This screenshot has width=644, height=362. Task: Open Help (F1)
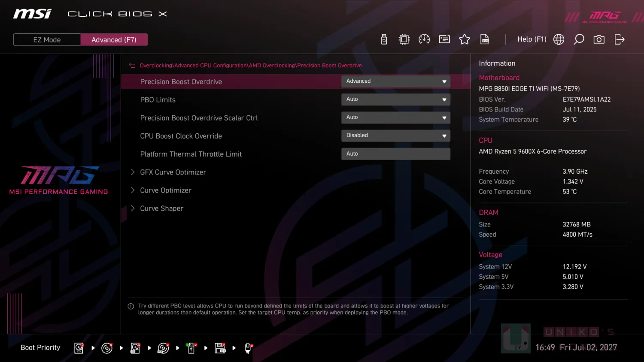click(532, 39)
